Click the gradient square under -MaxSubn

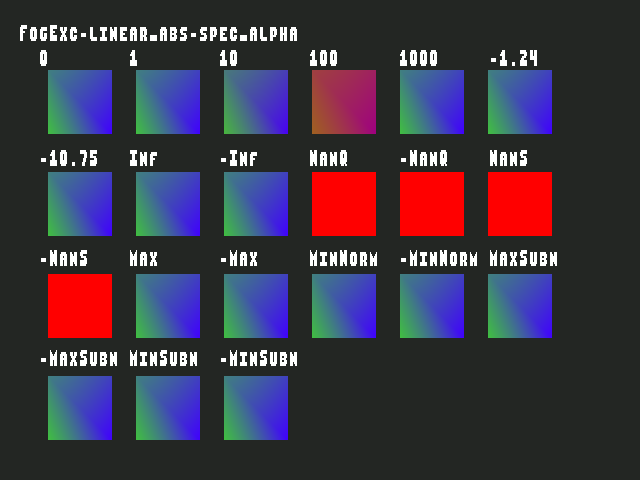[80, 408]
